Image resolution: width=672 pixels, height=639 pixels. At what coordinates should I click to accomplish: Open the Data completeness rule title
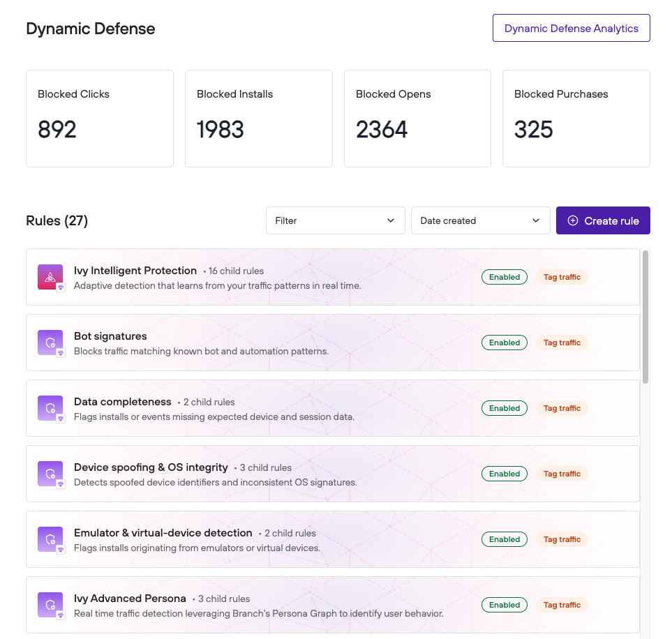[x=123, y=402]
